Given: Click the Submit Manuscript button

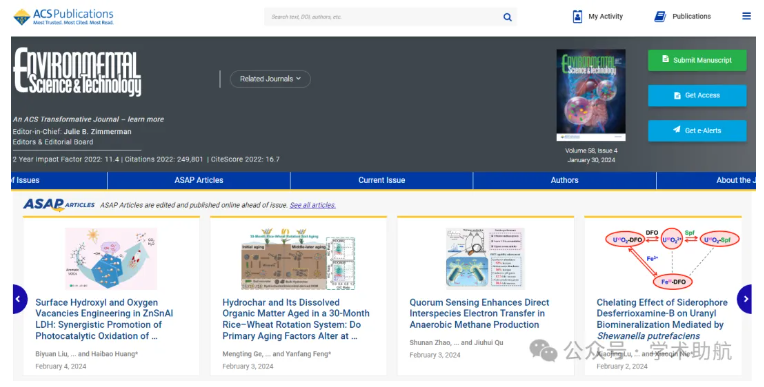Looking at the screenshot, I should click(x=697, y=60).
